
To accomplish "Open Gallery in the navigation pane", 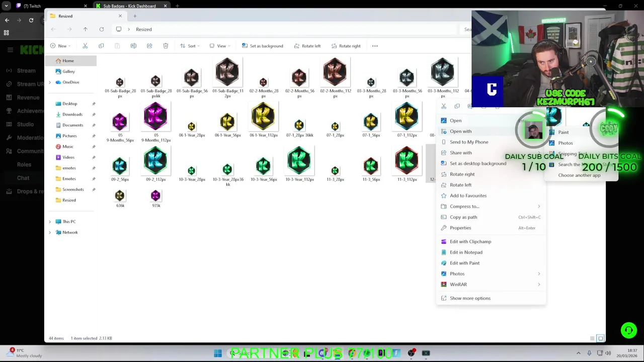I will click(68, 71).
